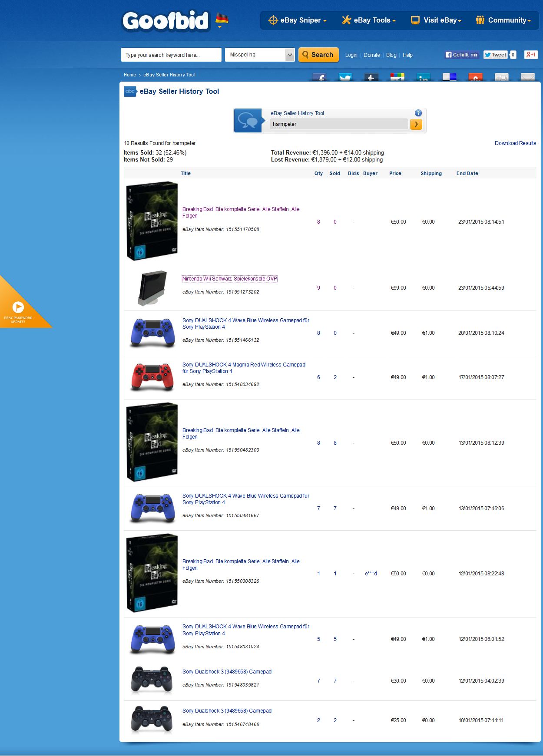Click the Title column header

185,173
